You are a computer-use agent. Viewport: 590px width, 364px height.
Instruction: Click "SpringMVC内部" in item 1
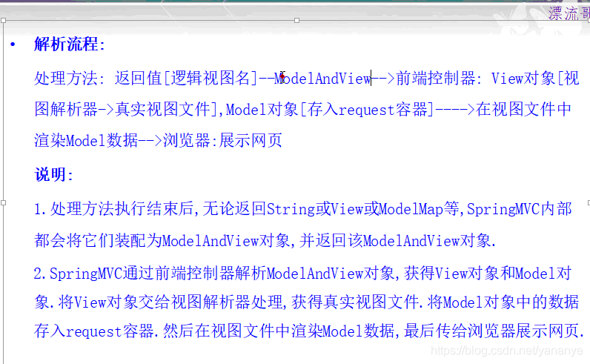point(520,209)
